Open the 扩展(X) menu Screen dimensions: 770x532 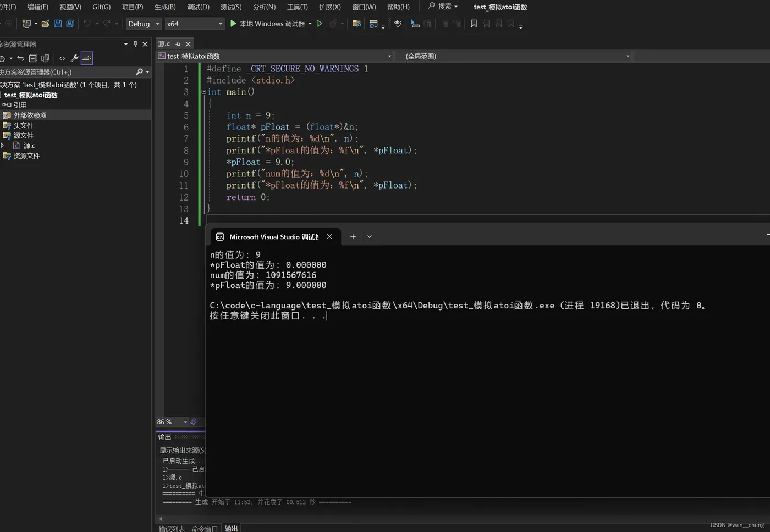click(330, 7)
